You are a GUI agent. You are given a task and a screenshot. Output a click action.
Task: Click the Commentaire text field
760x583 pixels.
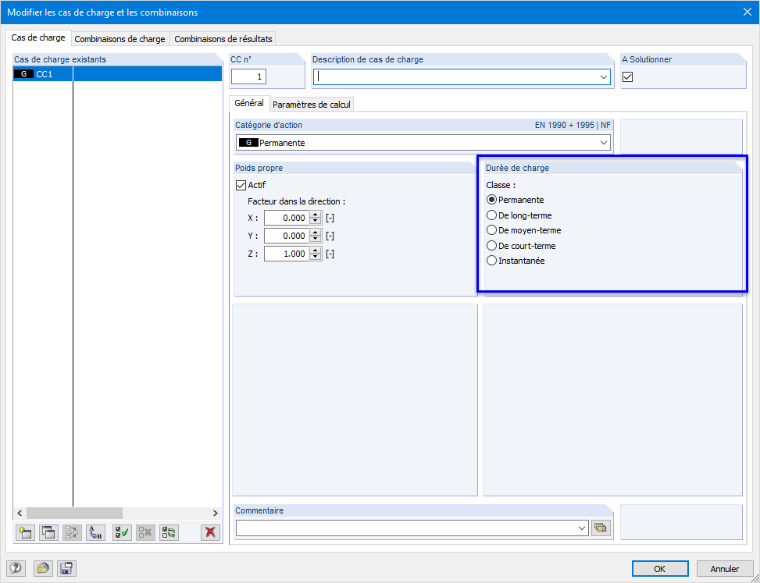pos(406,528)
